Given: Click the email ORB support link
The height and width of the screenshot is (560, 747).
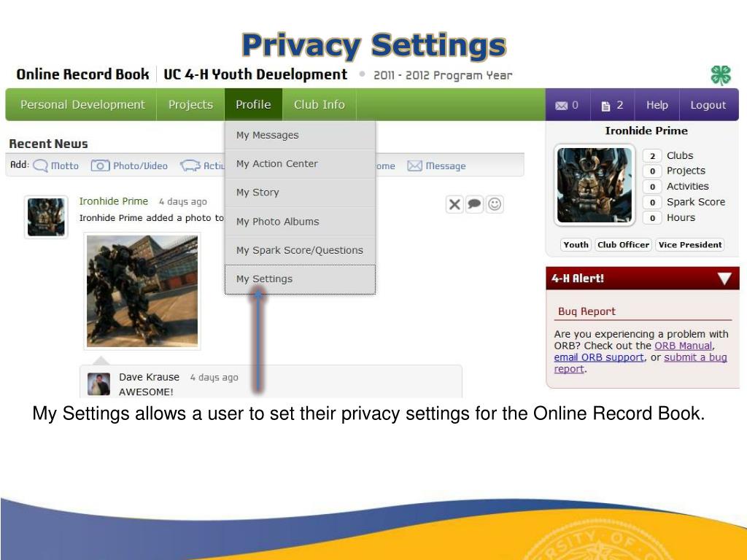Looking at the screenshot, I should [599, 357].
